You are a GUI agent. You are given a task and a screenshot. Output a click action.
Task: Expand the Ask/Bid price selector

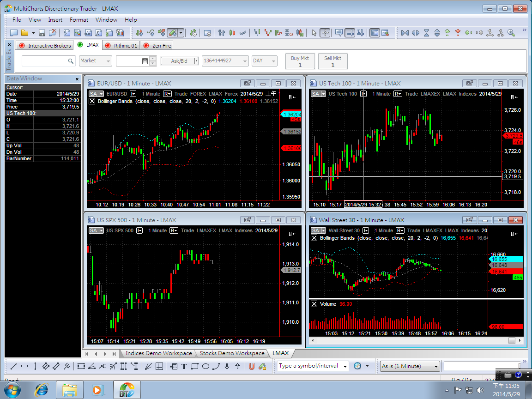coord(196,61)
